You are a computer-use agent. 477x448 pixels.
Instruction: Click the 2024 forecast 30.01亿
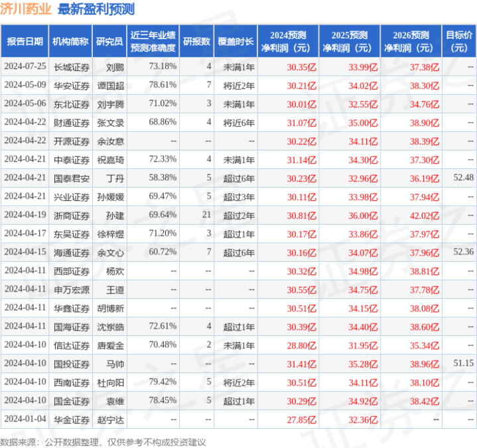tap(301, 104)
